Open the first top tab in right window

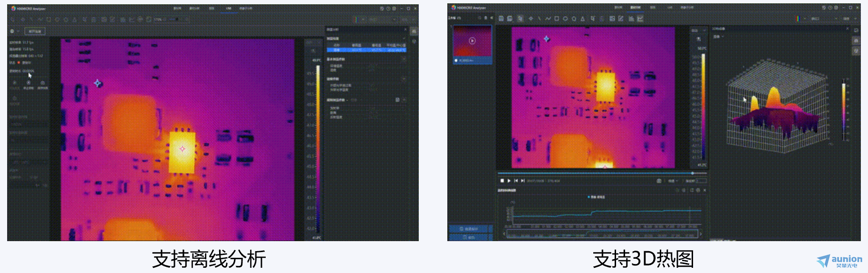(x=618, y=8)
